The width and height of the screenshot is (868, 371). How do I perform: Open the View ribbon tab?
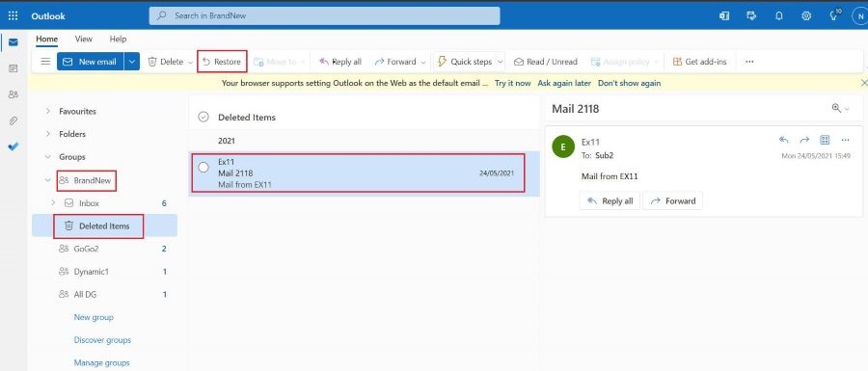tap(84, 39)
